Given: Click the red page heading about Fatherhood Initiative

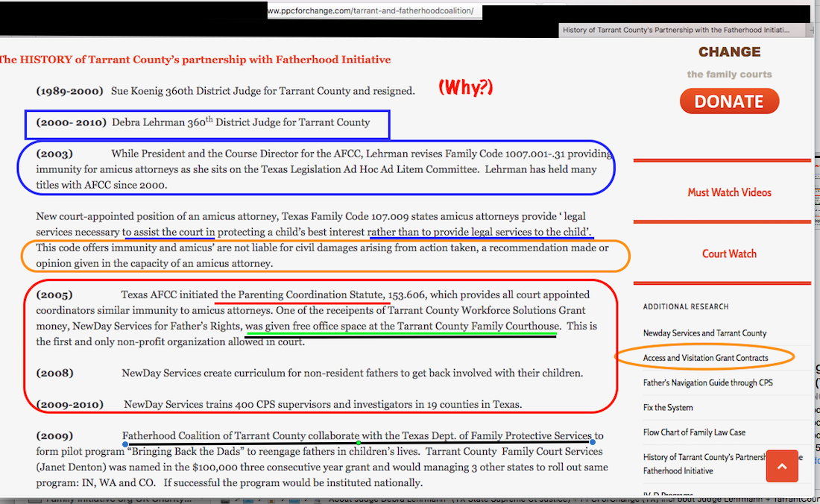Looking at the screenshot, I should tap(195, 60).
